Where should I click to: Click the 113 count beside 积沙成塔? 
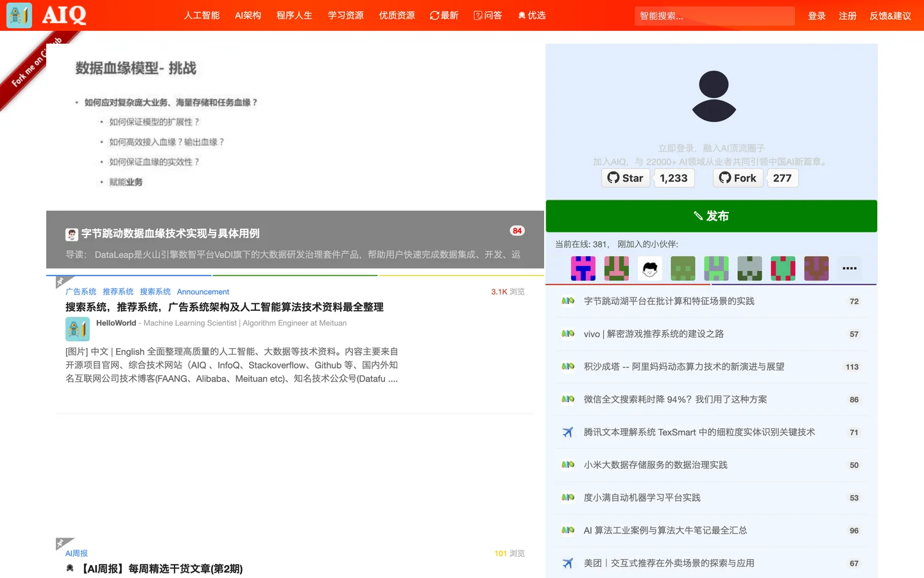[x=852, y=367]
